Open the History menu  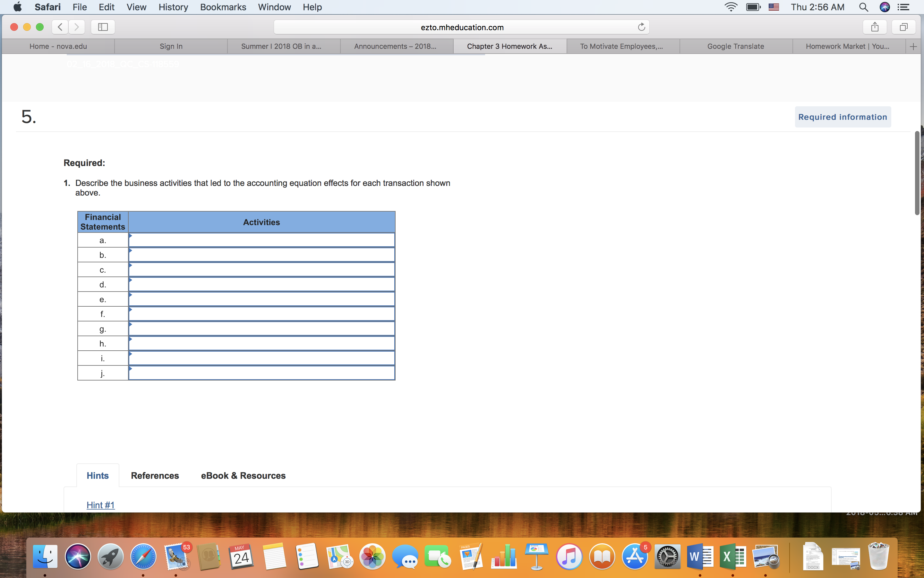[x=173, y=7]
